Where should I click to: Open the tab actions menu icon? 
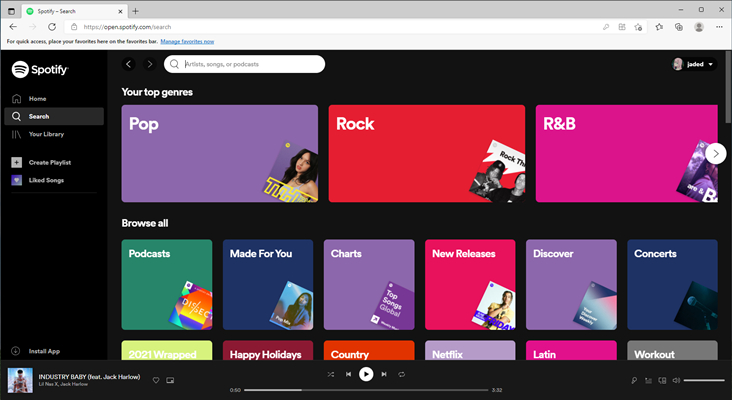11,11
